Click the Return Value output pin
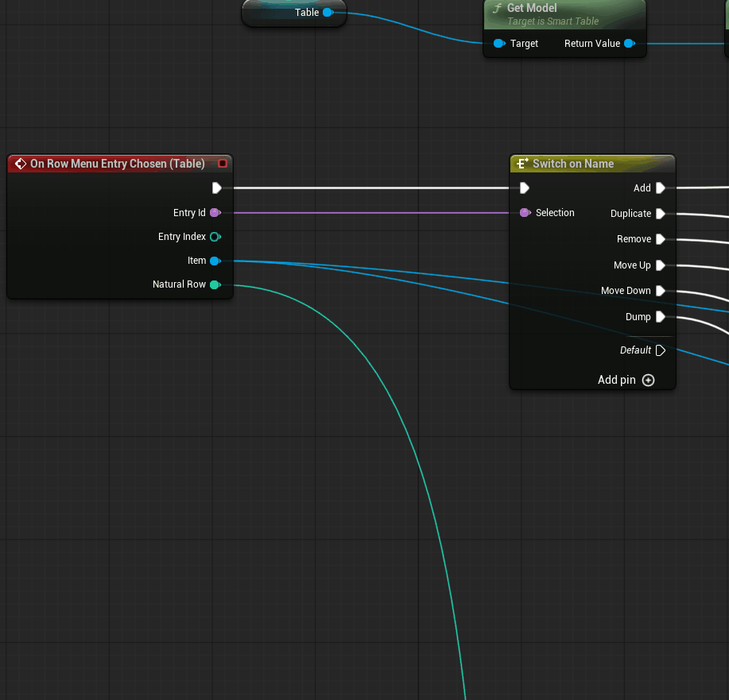Image resolution: width=729 pixels, height=700 pixels. (630, 43)
